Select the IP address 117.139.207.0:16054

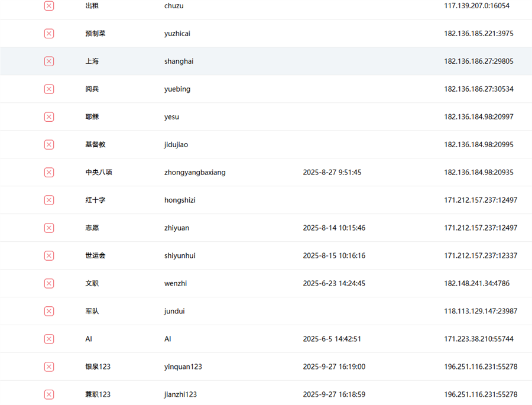click(x=476, y=6)
